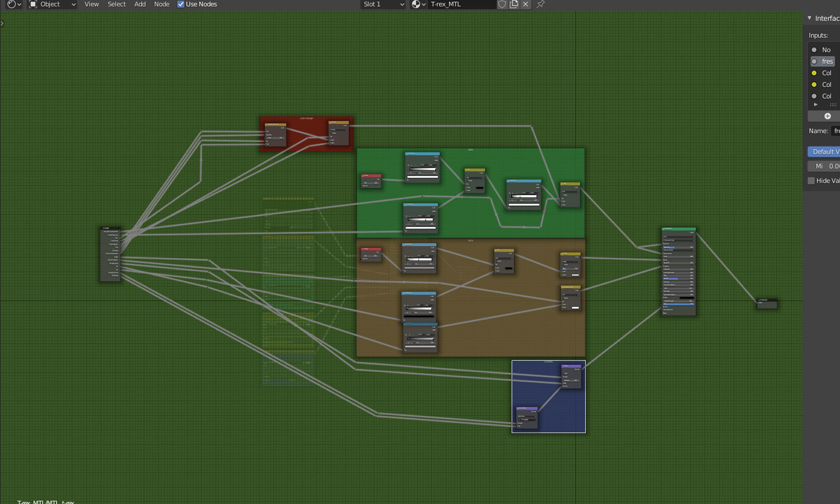
Task: Unlink the T-rex_MTL material with X
Action: click(525, 4)
